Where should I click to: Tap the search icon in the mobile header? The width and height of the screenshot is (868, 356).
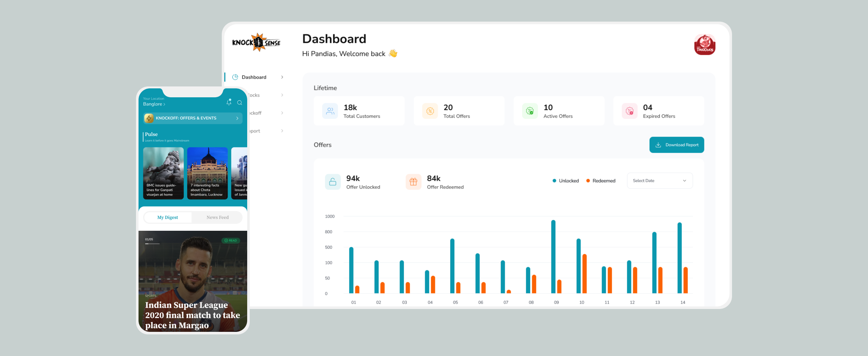coord(240,102)
